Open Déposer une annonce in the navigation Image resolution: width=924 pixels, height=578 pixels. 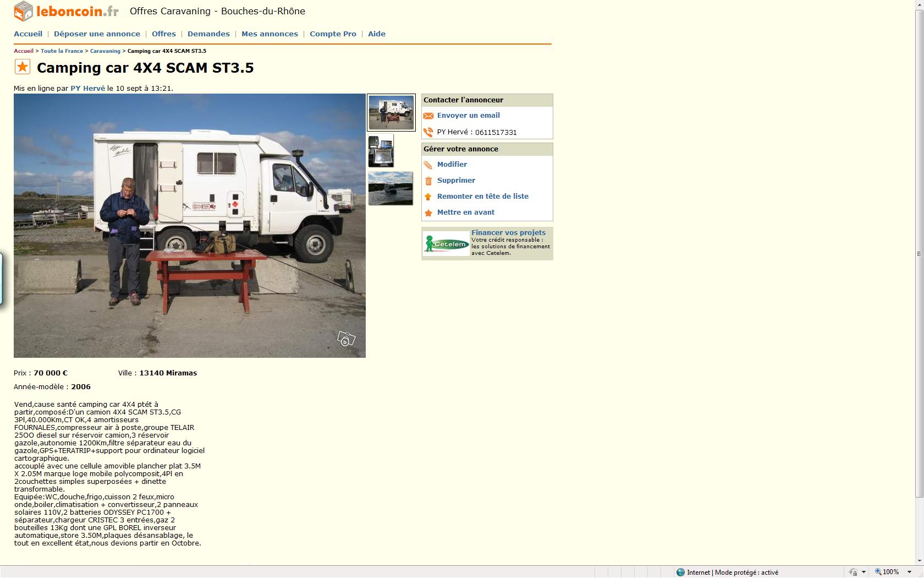(97, 34)
